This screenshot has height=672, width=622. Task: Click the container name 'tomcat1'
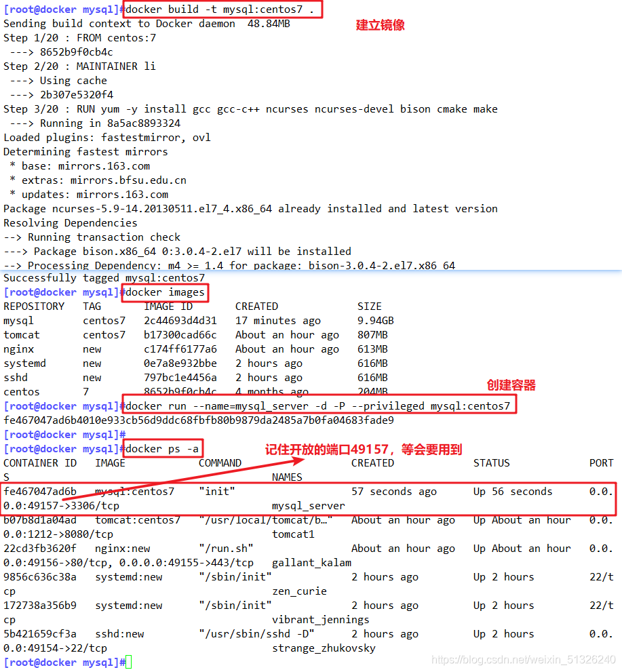[293, 534]
